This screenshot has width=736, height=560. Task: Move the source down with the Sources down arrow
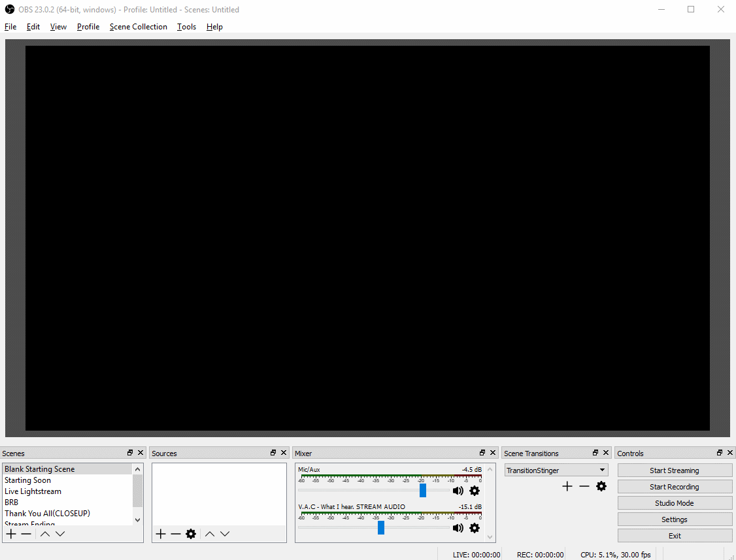tap(225, 534)
